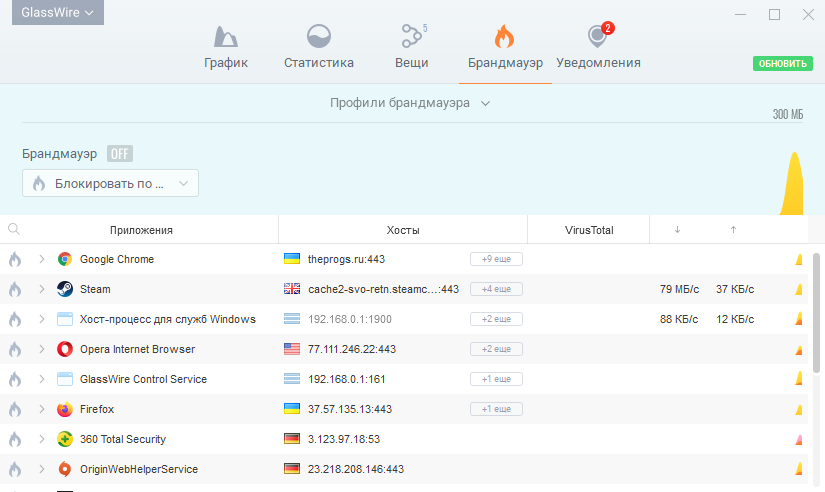825x492 pixels.
Task: Sort by VirusTotal column header
Action: [589, 230]
